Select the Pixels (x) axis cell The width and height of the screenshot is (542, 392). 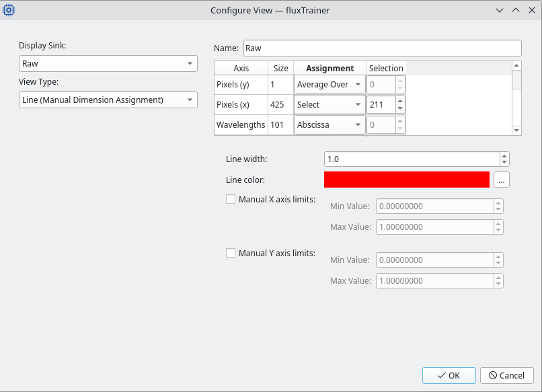241,105
